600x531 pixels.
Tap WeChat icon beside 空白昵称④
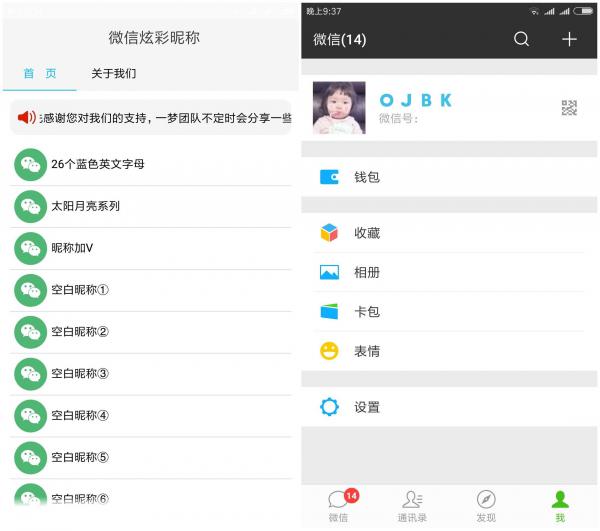pos(30,416)
